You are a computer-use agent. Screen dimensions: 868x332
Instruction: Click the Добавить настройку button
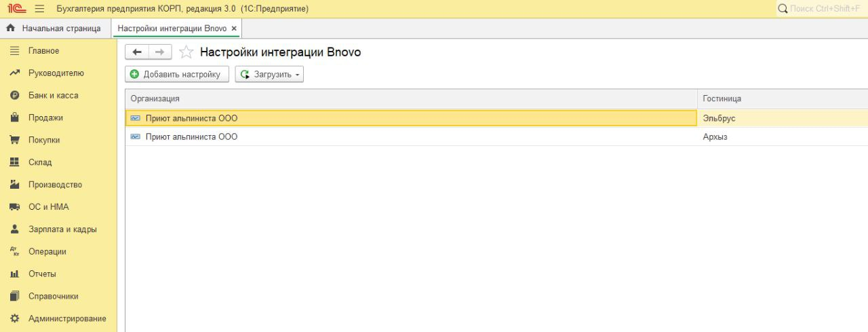pyautogui.click(x=177, y=75)
